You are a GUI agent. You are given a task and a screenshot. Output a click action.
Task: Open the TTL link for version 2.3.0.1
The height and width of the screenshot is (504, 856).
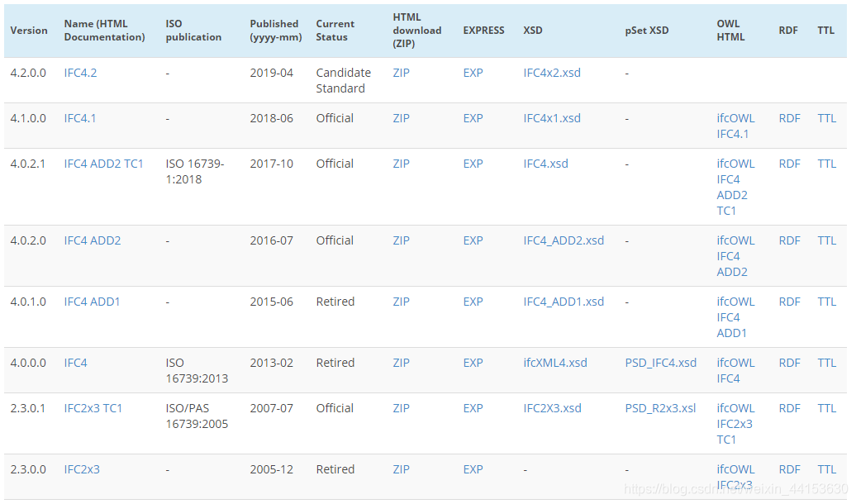826,408
